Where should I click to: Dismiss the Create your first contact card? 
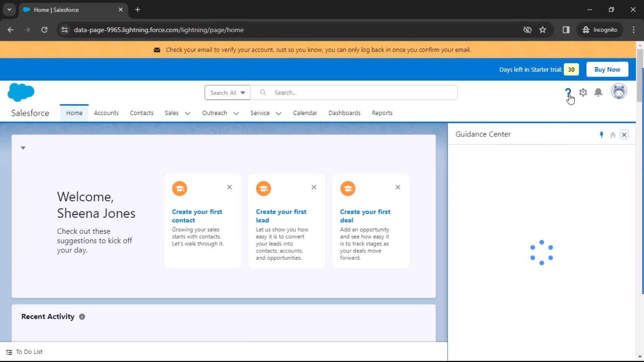(229, 187)
